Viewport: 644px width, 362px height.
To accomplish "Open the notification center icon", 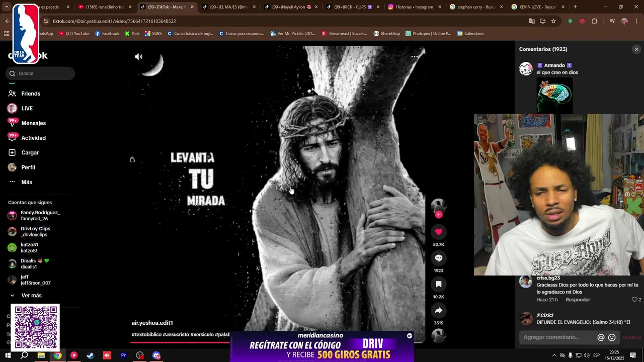I will pos(633,355).
